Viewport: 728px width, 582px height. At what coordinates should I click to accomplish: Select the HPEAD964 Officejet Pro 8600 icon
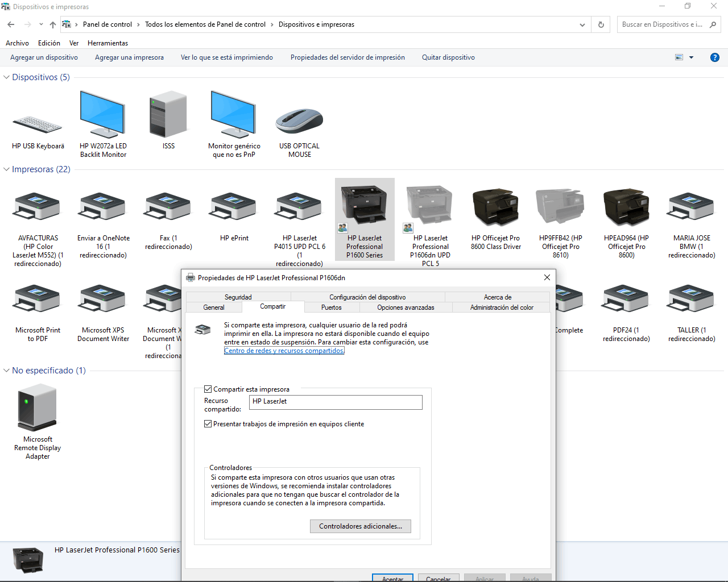coord(626,207)
